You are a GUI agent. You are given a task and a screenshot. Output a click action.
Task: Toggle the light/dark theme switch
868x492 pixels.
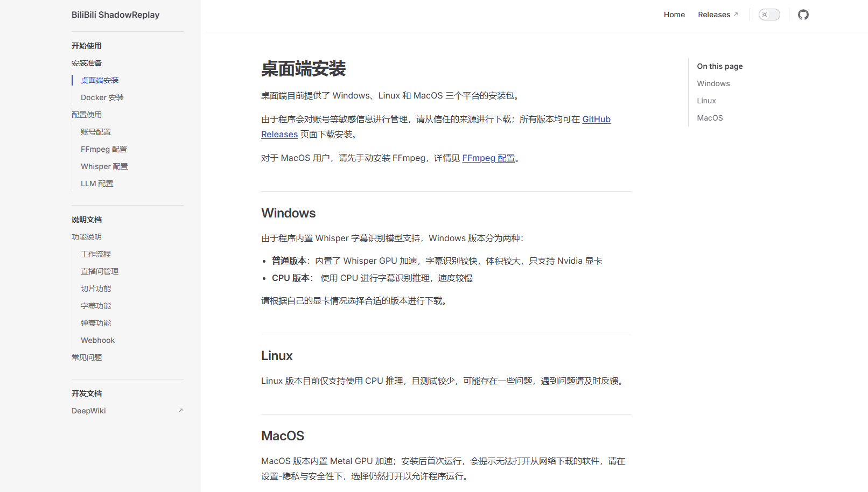click(x=769, y=15)
